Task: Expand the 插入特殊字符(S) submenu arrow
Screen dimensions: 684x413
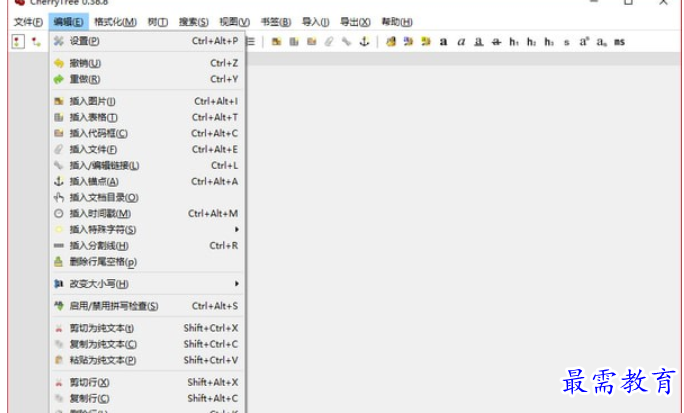Action: point(236,229)
